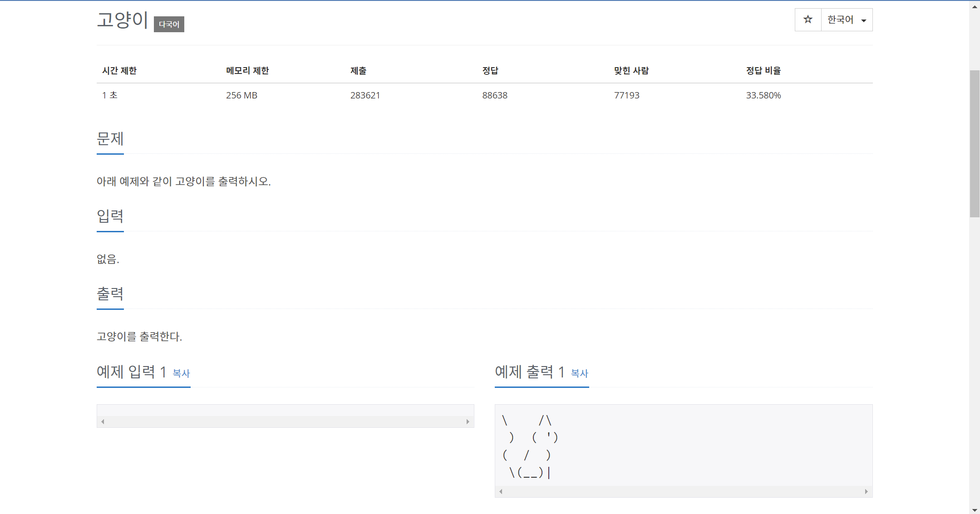This screenshot has height=514, width=980.
Task: Click the 다국어 badge next to title
Action: (169, 24)
